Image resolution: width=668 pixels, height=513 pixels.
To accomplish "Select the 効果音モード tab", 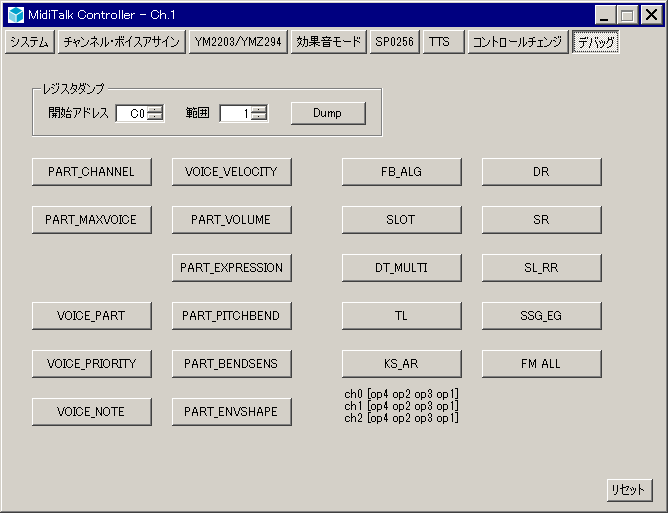I will coord(328,42).
